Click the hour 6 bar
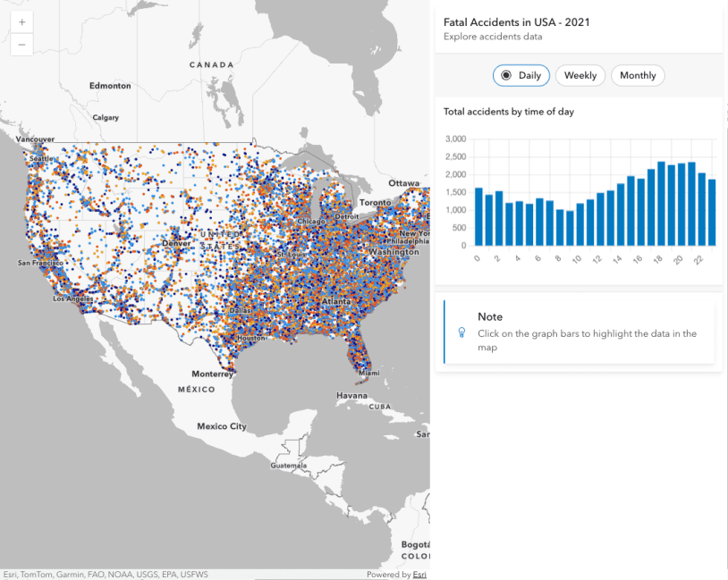Screen dimensions: 728x580 (539, 222)
